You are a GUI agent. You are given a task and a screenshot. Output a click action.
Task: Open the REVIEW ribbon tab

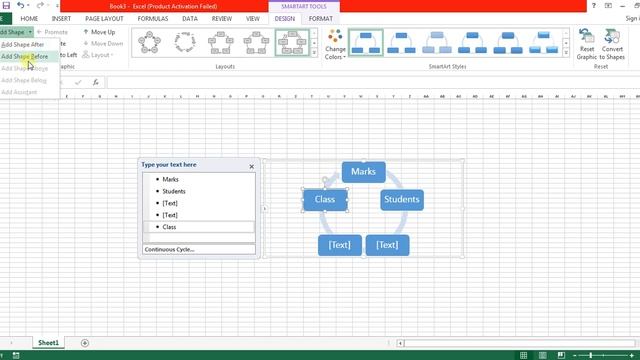[x=222, y=19]
